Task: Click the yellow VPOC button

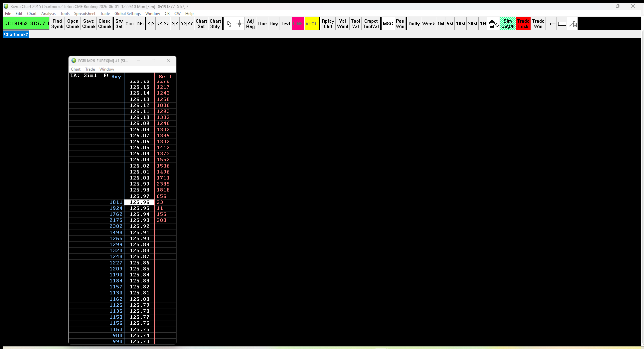Action: (311, 24)
